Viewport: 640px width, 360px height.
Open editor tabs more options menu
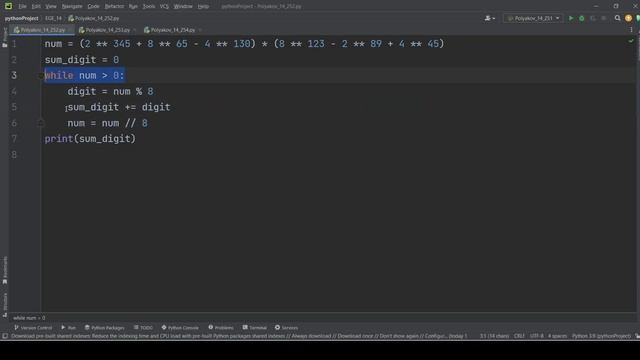[x=631, y=30]
